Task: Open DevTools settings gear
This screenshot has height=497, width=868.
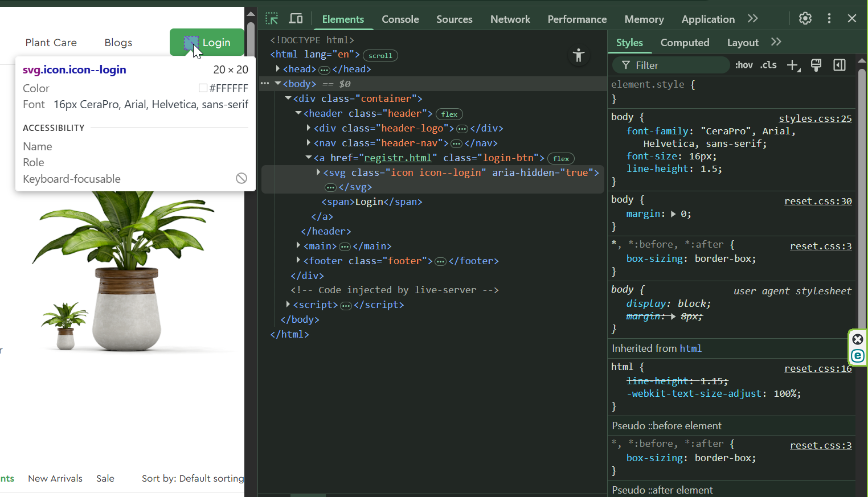Action: (805, 18)
